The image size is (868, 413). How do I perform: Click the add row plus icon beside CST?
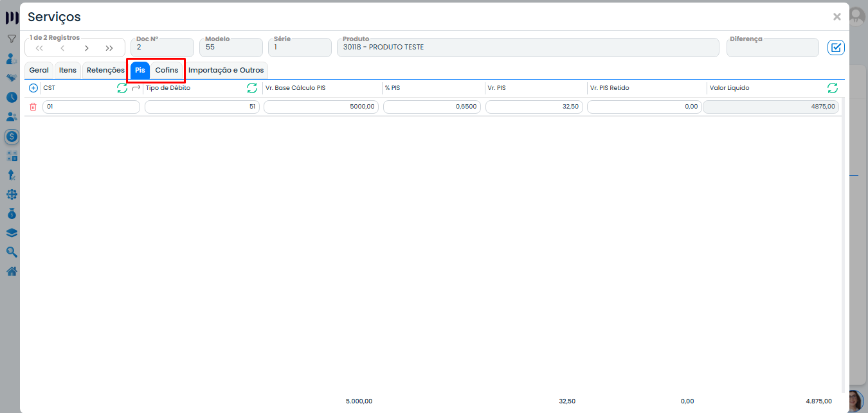coord(33,88)
